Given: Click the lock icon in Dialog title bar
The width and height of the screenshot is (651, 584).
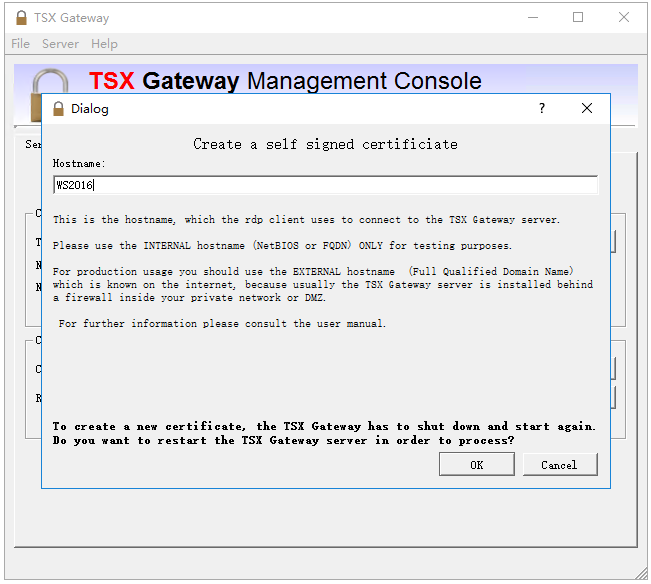Looking at the screenshot, I should click(x=59, y=109).
